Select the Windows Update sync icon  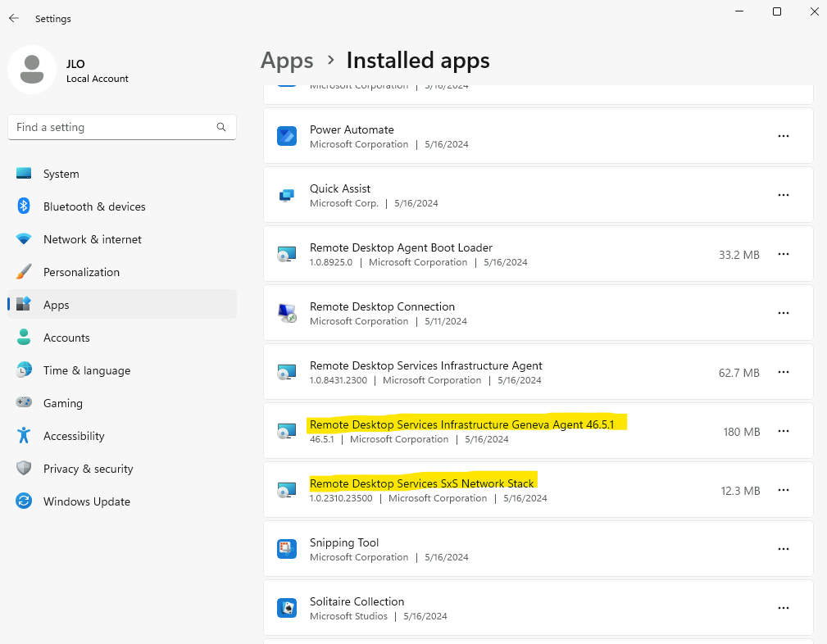click(24, 501)
